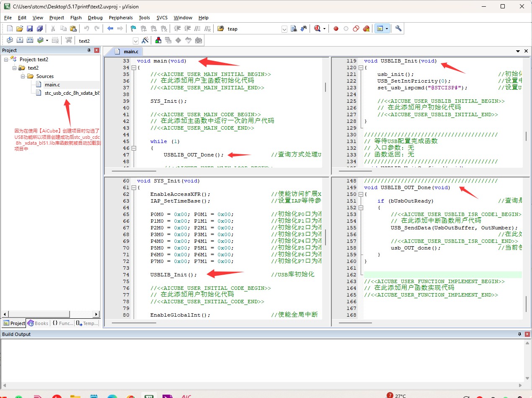
Task: Indent selected lines with the toolbar icon
Action: pos(177,29)
